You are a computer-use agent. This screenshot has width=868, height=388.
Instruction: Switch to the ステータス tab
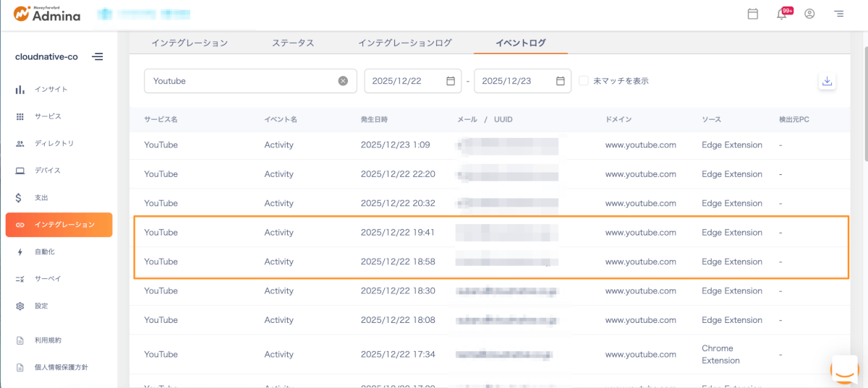coord(293,43)
